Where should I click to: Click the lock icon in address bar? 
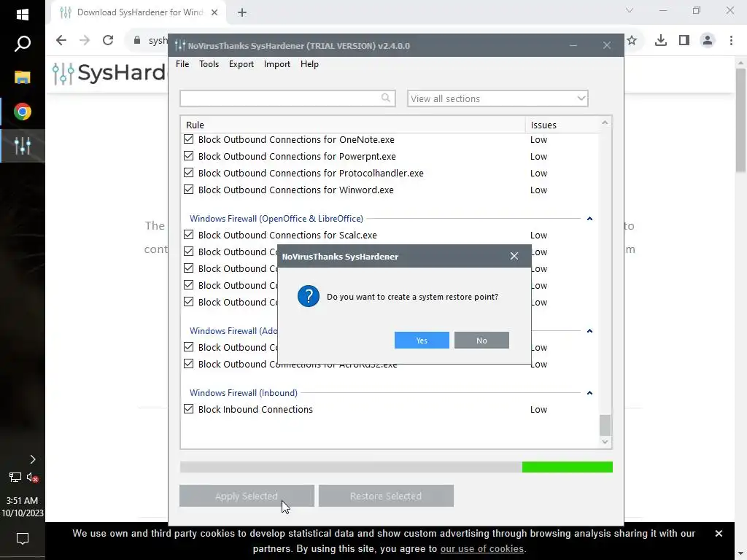(137, 40)
